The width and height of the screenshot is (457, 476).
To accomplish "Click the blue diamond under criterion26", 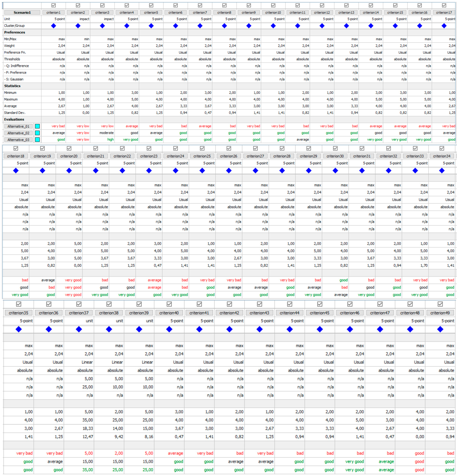I will pos(229,171).
